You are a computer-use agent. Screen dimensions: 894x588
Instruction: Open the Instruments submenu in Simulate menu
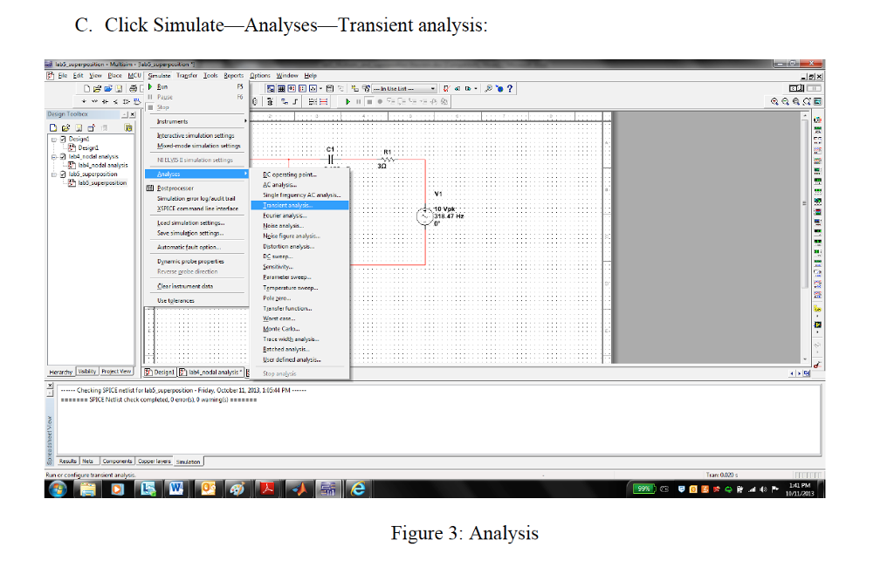(x=172, y=121)
